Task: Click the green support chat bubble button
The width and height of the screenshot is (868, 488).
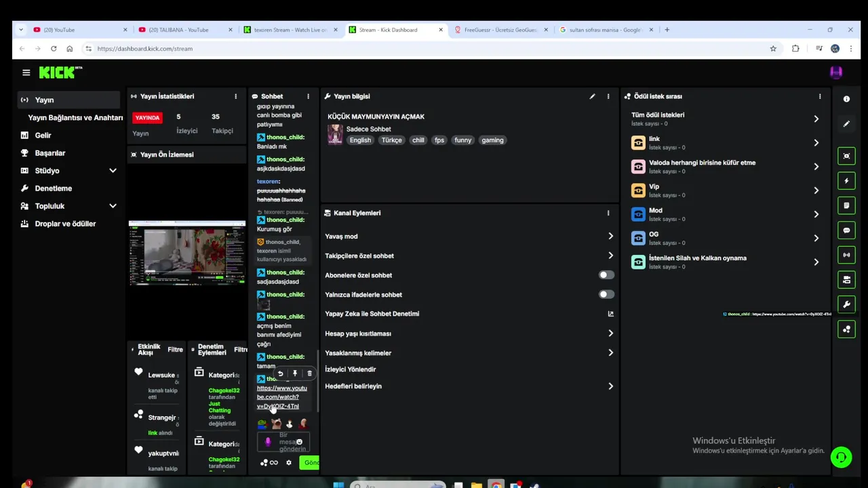Action: tap(842, 457)
